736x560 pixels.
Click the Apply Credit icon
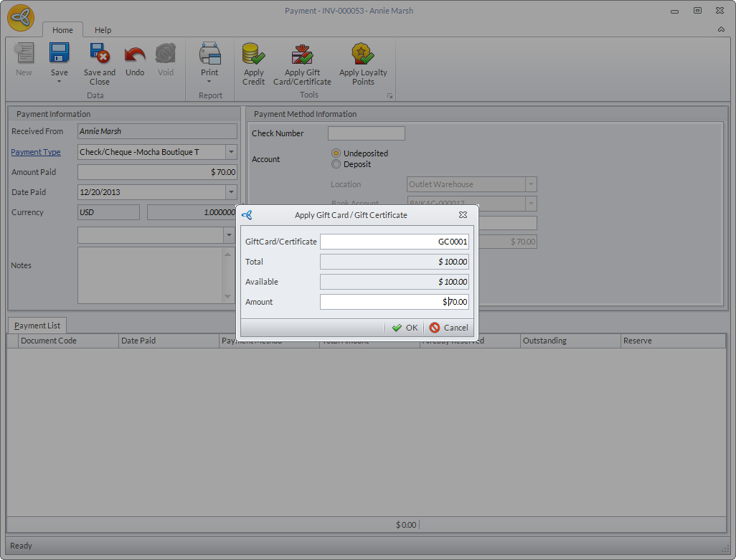pyautogui.click(x=253, y=54)
